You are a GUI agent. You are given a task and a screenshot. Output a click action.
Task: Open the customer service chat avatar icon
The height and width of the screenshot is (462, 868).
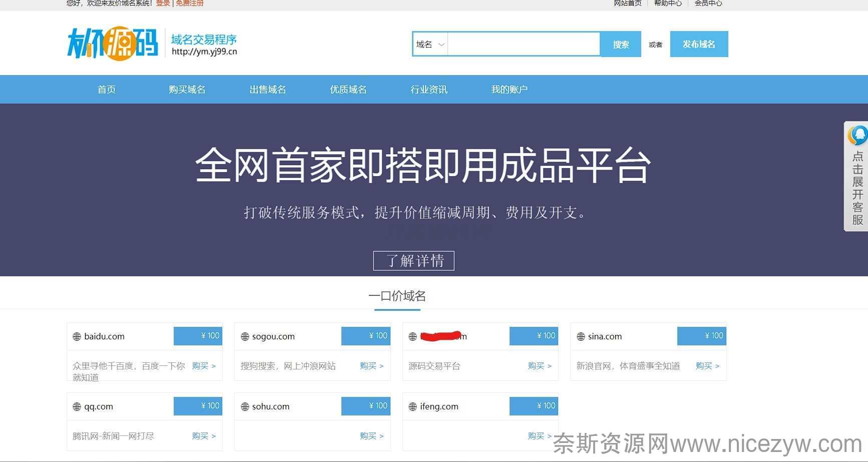coord(858,135)
